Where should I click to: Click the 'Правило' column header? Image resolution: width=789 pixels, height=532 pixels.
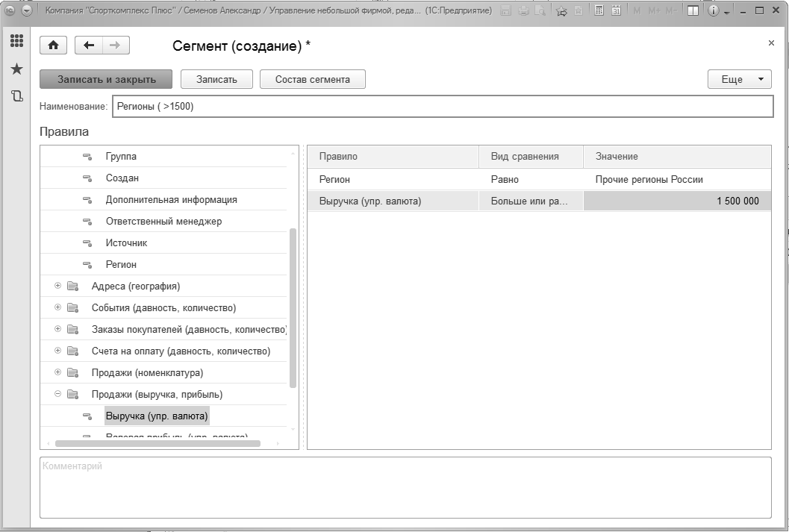393,157
